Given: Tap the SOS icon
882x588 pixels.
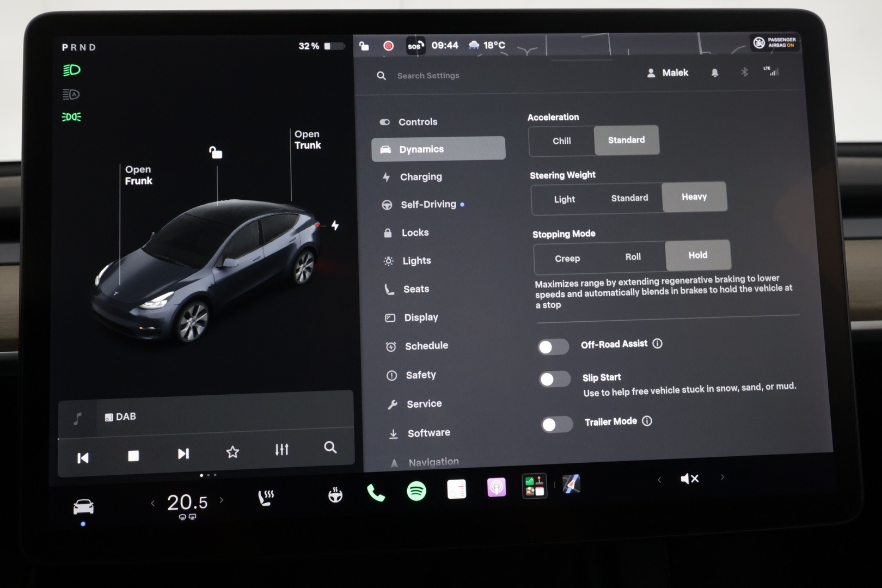Looking at the screenshot, I should pyautogui.click(x=415, y=46).
